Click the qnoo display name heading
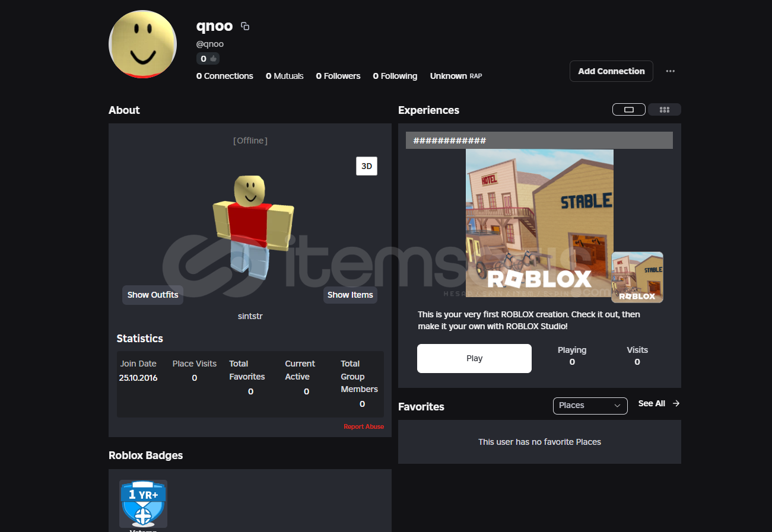 tap(214, 26)
